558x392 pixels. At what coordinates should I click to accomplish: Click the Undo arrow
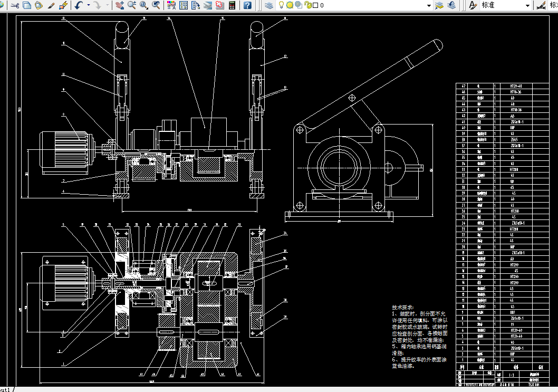pyautogui.click(x=79, y=5)
